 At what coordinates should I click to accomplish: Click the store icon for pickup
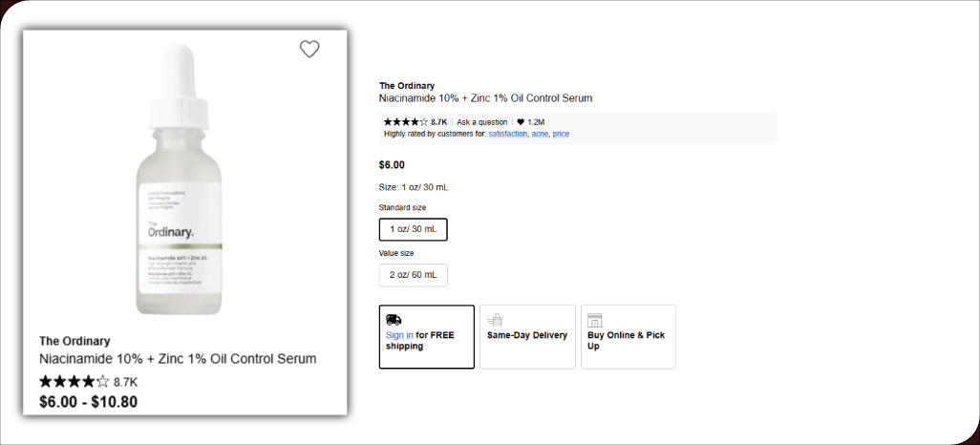click(595, 320)
